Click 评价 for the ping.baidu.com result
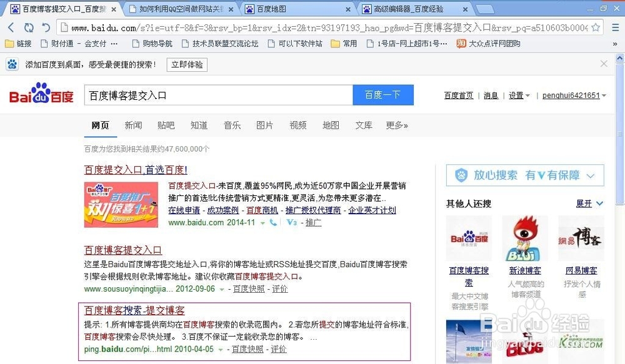This screenshot has height=364, width=625. 279,349
